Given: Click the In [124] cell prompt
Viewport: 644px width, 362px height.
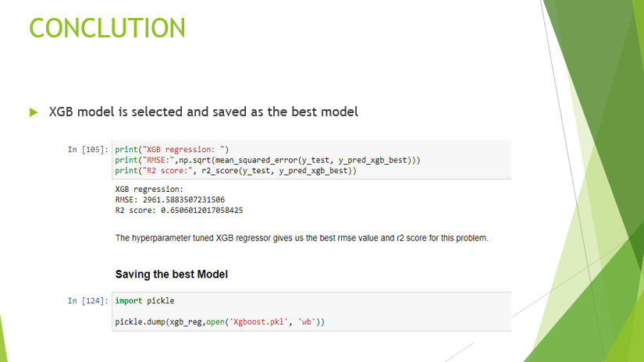Looking at the screenshot, I should tap(88, 301).
